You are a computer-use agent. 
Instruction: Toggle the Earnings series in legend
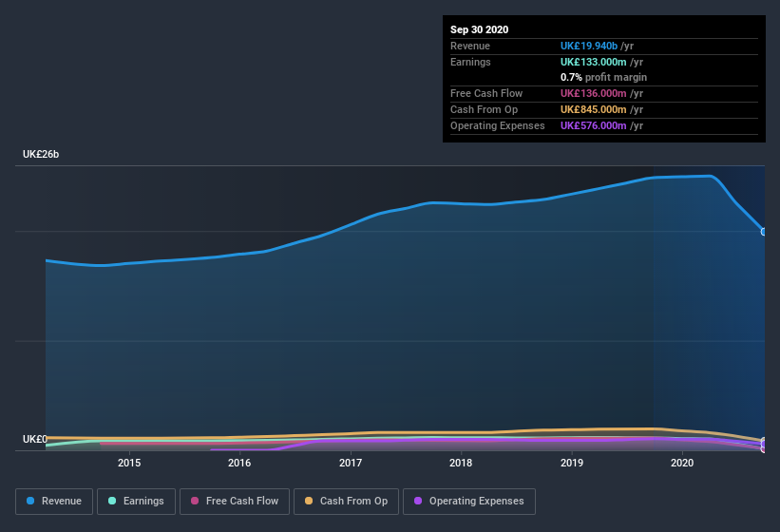coord(136,502)
